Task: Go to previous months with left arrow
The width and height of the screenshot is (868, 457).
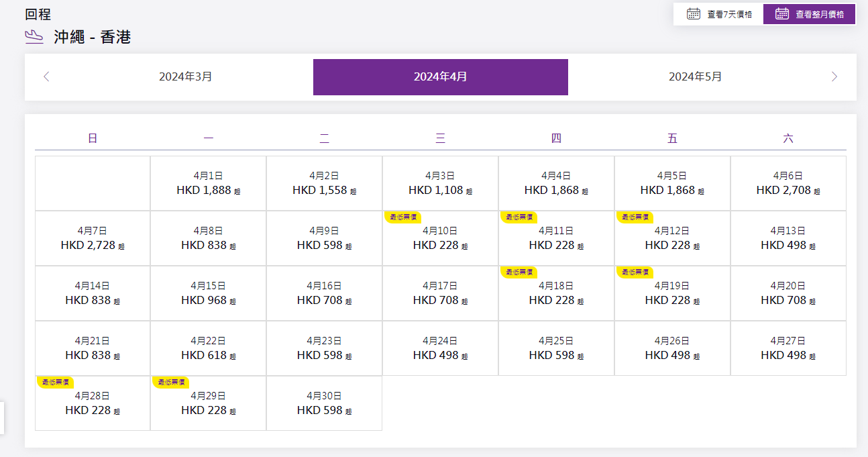Action: click(x=46, y=77)
